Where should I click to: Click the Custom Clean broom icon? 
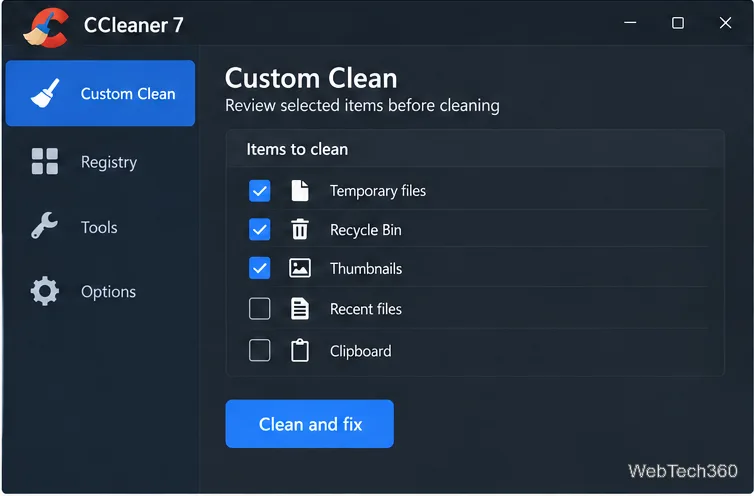point(45,93)
